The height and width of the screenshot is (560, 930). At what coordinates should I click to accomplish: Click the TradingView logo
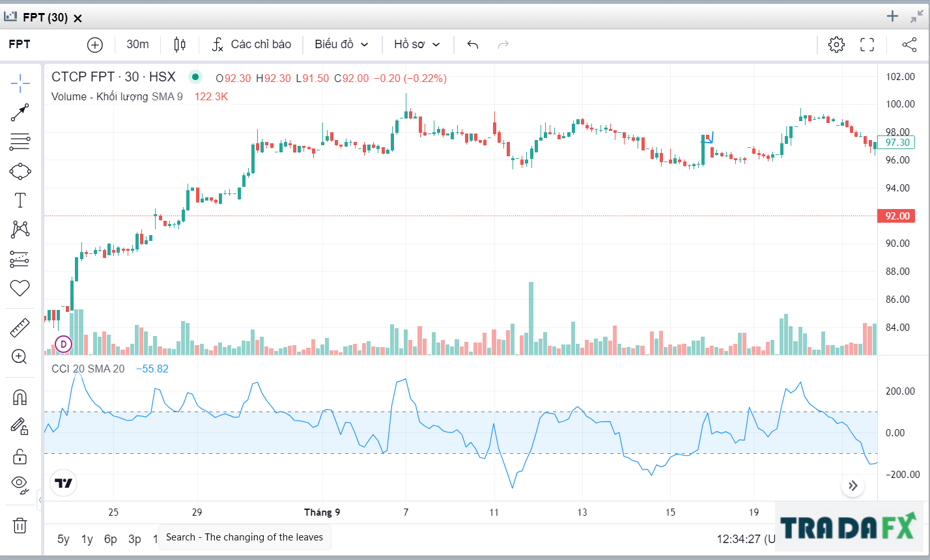pos(64,483)
